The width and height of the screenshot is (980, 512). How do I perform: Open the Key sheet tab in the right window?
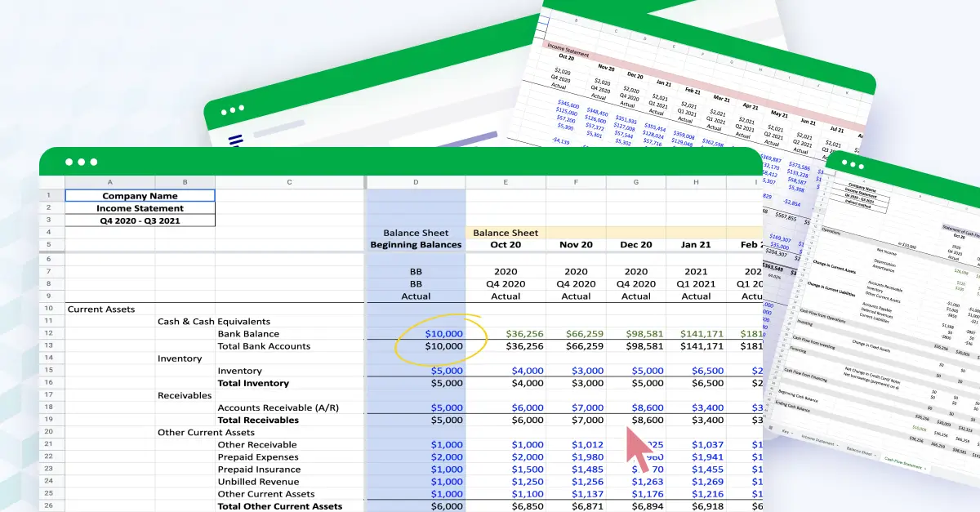[786, 432]
